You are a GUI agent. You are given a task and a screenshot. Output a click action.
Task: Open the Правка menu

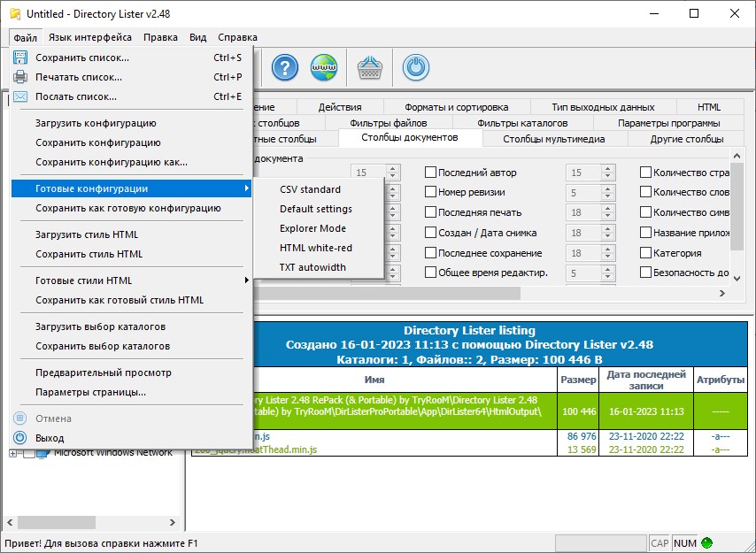click(x=160, y=37)
